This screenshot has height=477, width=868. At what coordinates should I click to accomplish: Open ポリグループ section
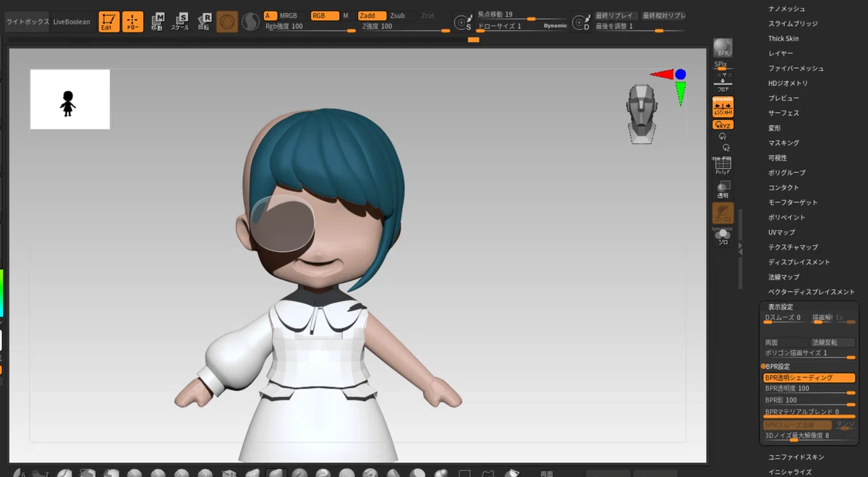[786, 172]
